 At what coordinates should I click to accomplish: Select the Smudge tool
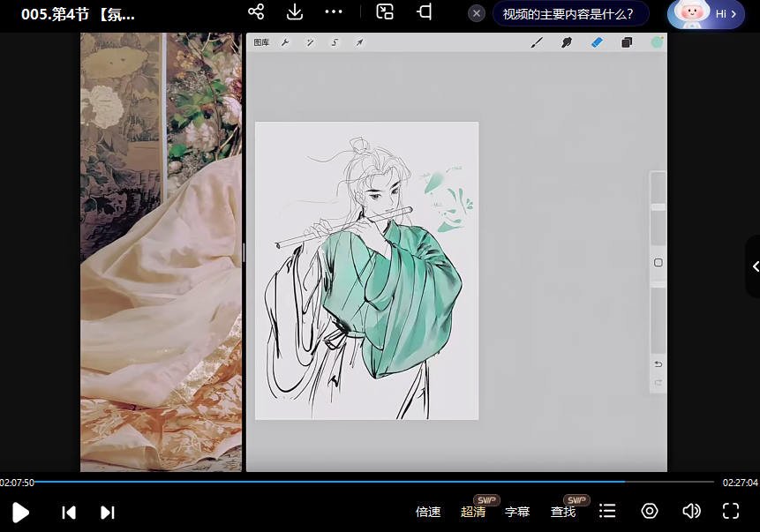click(x=566, y=41)
